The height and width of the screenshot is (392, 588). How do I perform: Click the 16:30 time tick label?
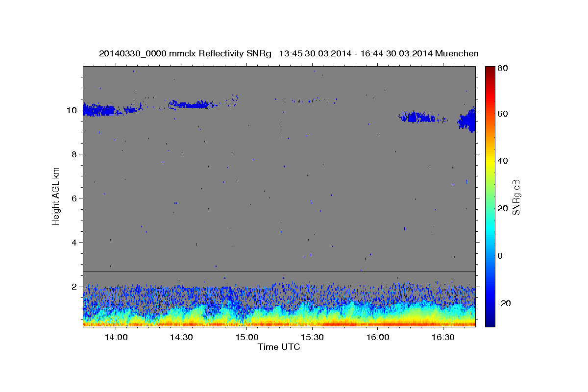(x=443, y=338)
